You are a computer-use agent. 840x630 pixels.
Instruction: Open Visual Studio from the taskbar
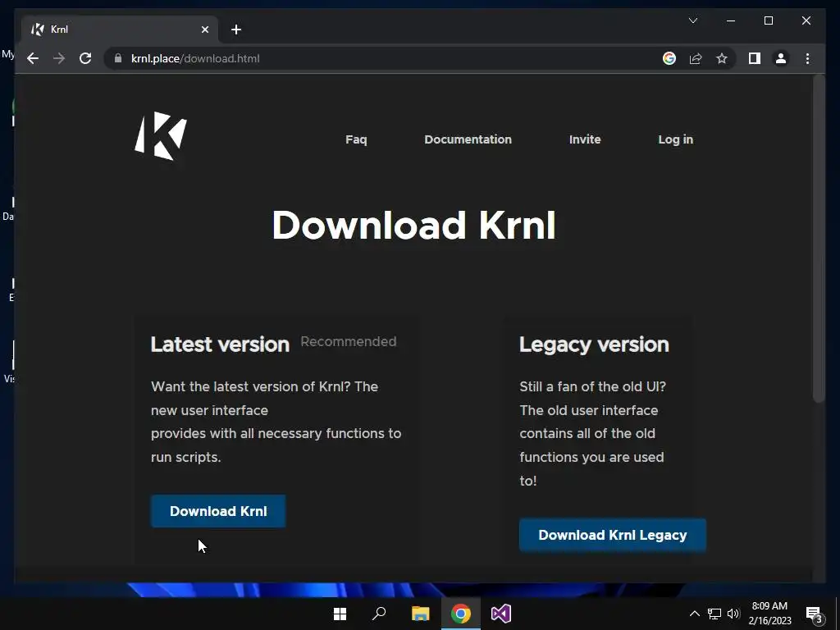point(501,614)
